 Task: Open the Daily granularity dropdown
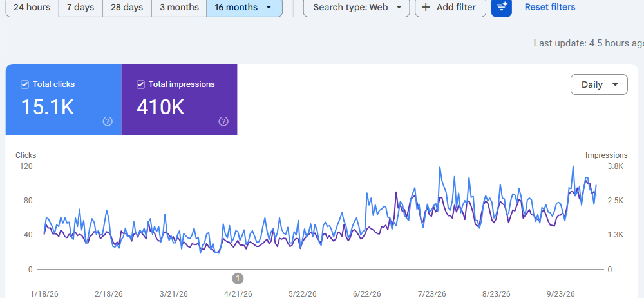[599, 84]
